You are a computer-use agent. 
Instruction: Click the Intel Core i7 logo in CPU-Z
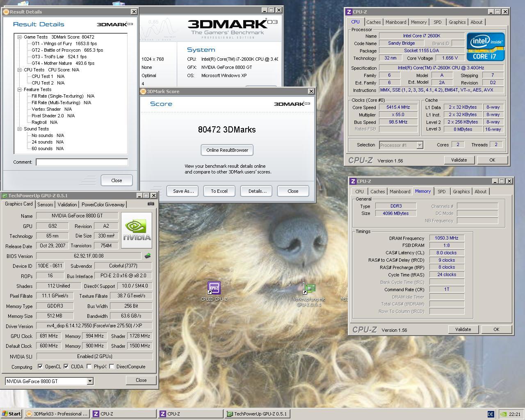[486, 47]
